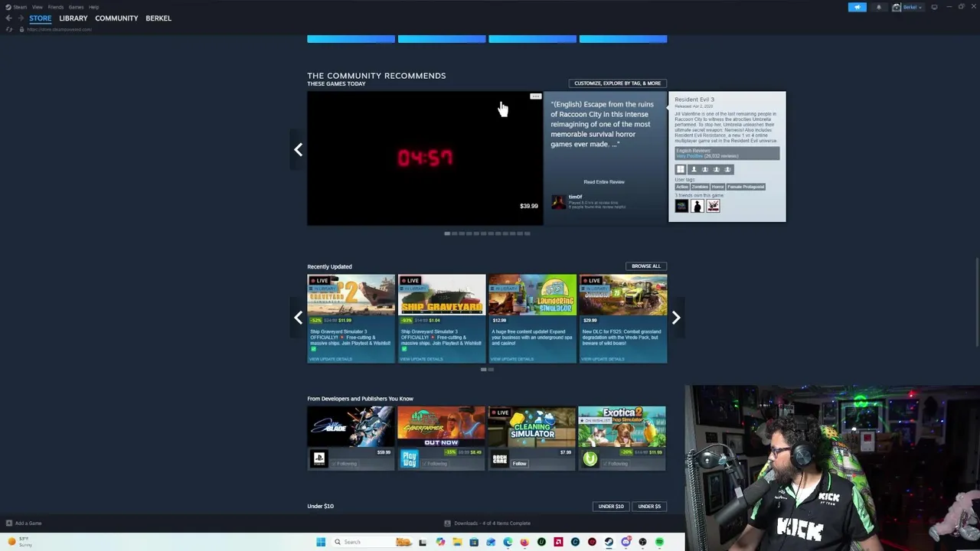This screenshot has height=551, width=980.
Task: Open the View menu
Action: coord(37,7)
